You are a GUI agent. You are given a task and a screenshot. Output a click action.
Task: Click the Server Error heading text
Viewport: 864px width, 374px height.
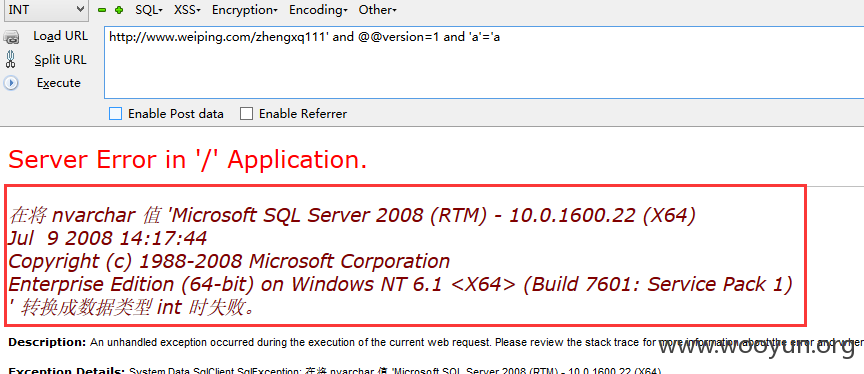187,160
